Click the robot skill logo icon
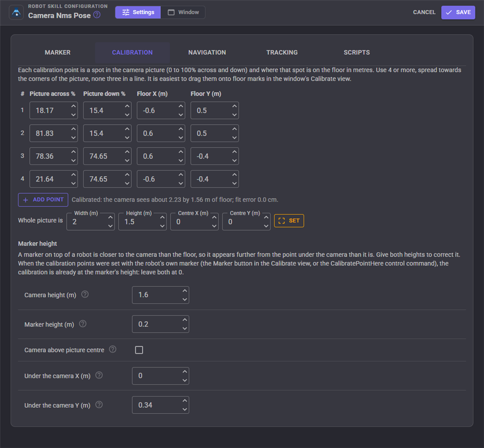Image resolution: width=484 pixels, height=448 pixels. pyautogui.click(x=17, y=13)
